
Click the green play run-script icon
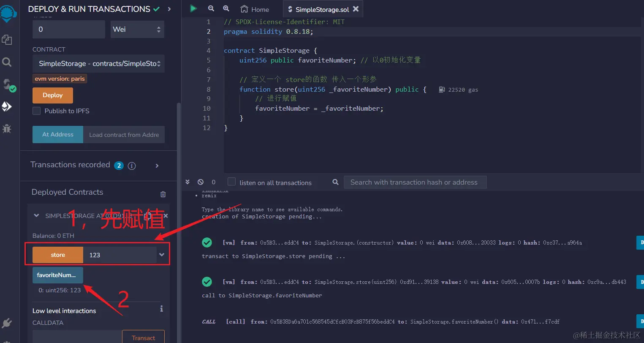[x=193, y=8]
